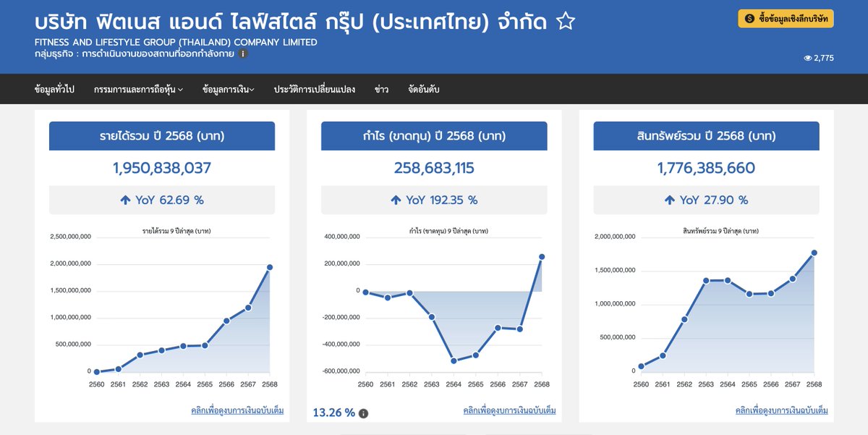Image resolution: width=868 pixels, height=435 pixels.
Task: Click the info icon beside 13.26 %
Action: 364,413
